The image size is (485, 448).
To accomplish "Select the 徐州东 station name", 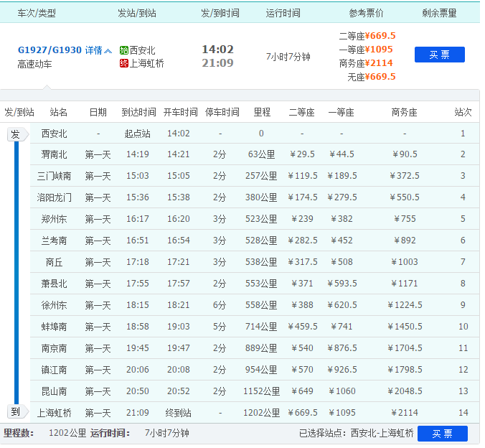I will (54, 305).
